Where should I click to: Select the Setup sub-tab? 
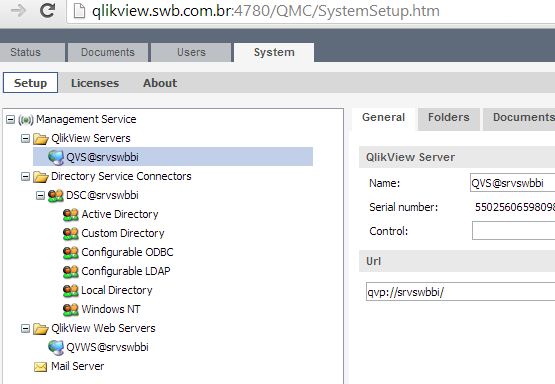30,83
